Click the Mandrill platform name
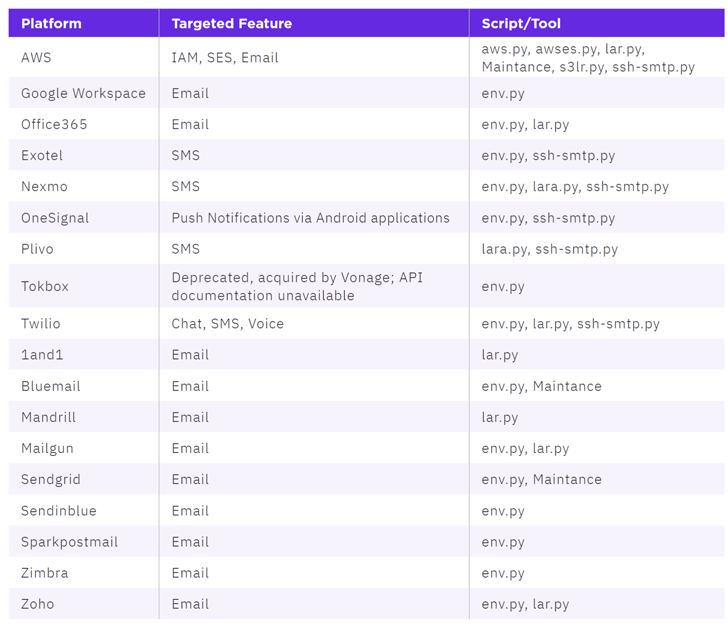Image resolution: width=728 pixels, height=627 pixels. pos(48,417)
